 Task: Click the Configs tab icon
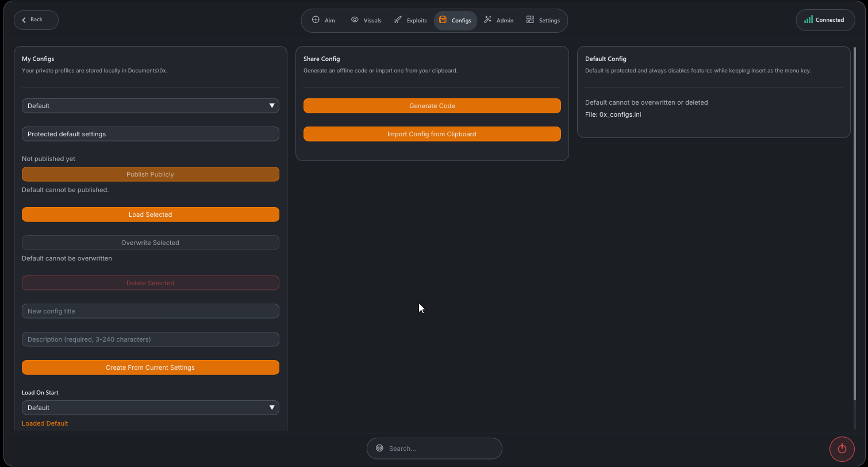pos(443,20)
